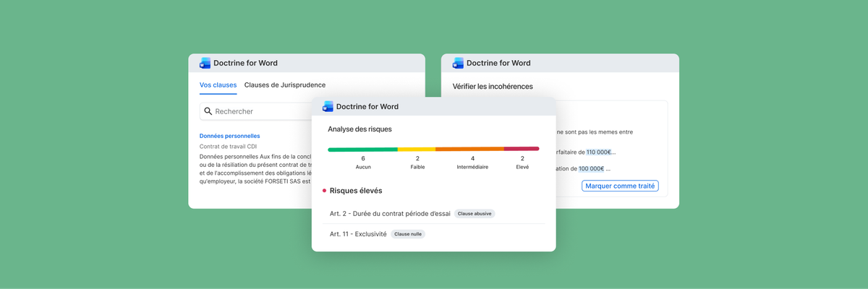The height and width of the screenshot is (289, 868).
Task: Click the Contrat de travail CDI subtitle
Action: click(228, 146)
